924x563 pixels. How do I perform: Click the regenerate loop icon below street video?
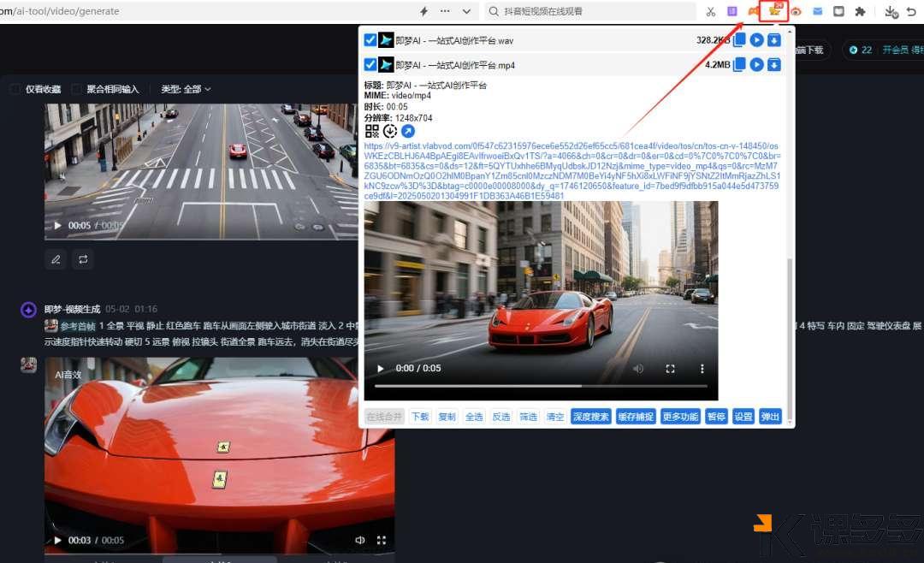tap(83, 259)
